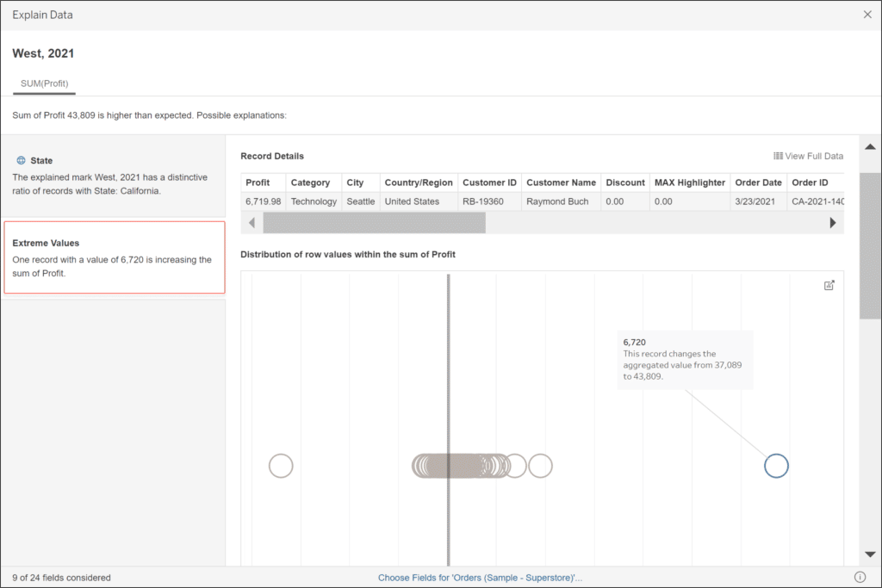Image resolution: width=882 pixels, height=588 pixels.
Task: Open the State explanation card
Action: (114, 176)
